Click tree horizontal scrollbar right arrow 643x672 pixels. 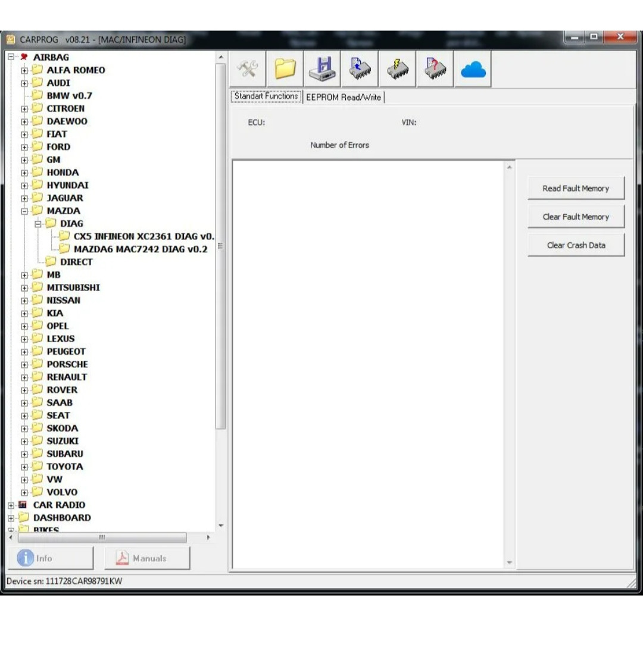click(208, 537)
